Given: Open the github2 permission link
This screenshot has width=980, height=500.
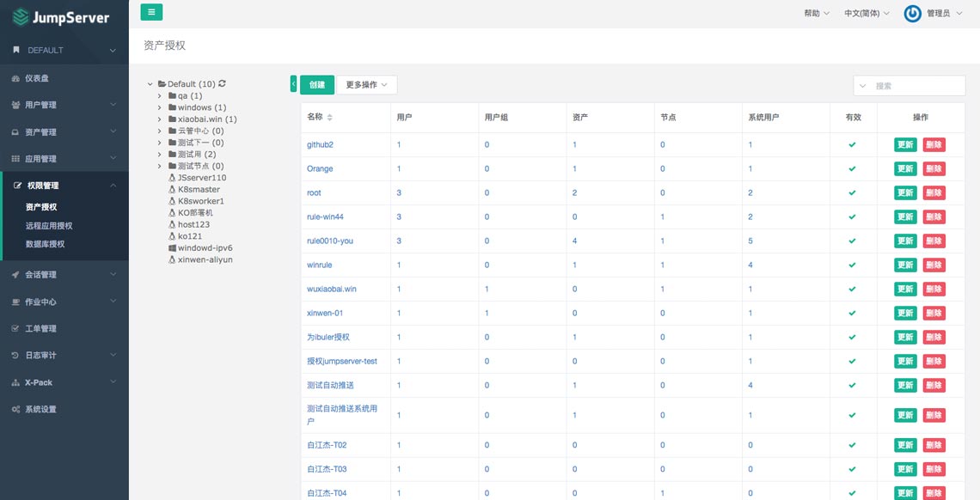Looking at the screenshot, I should click(x=321, y=144).
